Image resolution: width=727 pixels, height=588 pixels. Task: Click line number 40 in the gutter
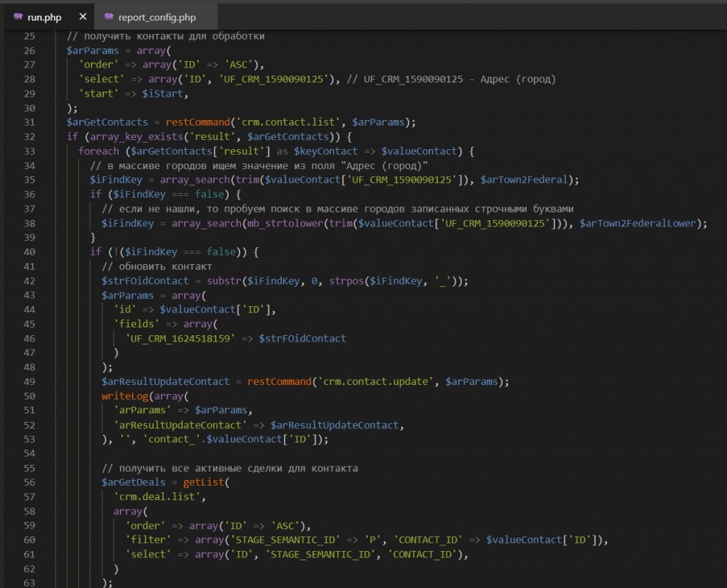coord(29,252)
